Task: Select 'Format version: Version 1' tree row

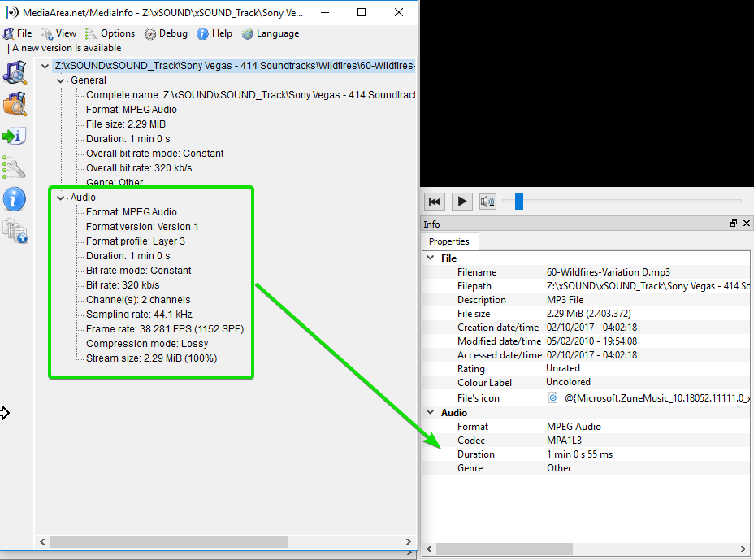Action: (x=142, y=227)
